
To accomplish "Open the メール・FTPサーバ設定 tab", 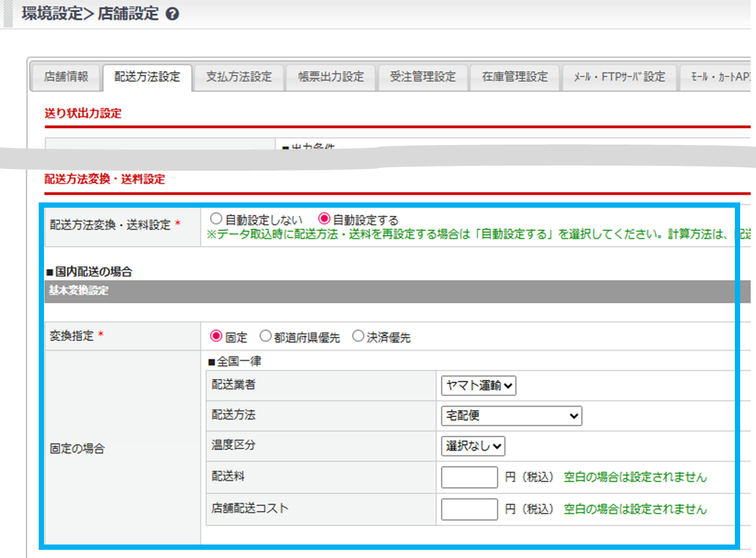I will 619,77.
